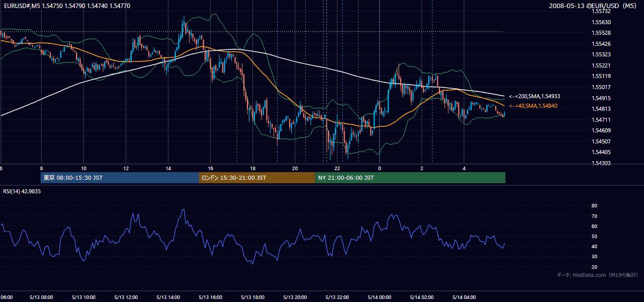Screen dimensions: 644x302
Task: Click the 40 SMA label reading 1.54840
Action: tap(533, 106)
